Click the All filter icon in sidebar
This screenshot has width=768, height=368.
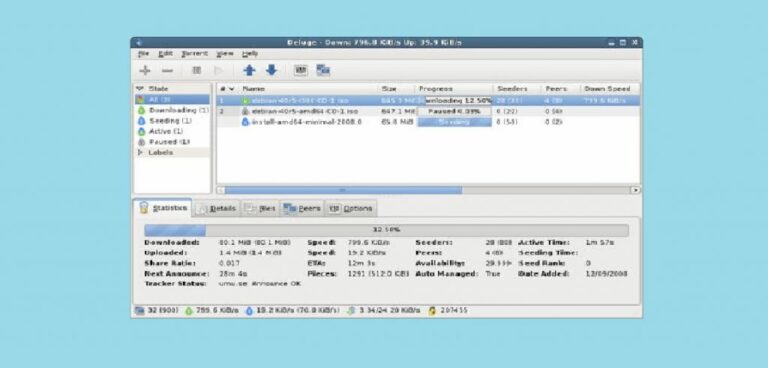click(x=141, y=99)
